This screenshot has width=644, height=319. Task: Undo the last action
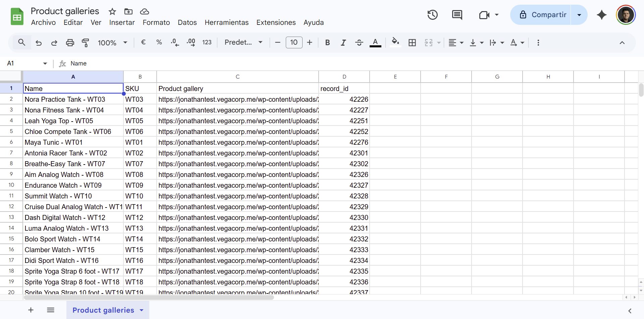pos(39,42)
